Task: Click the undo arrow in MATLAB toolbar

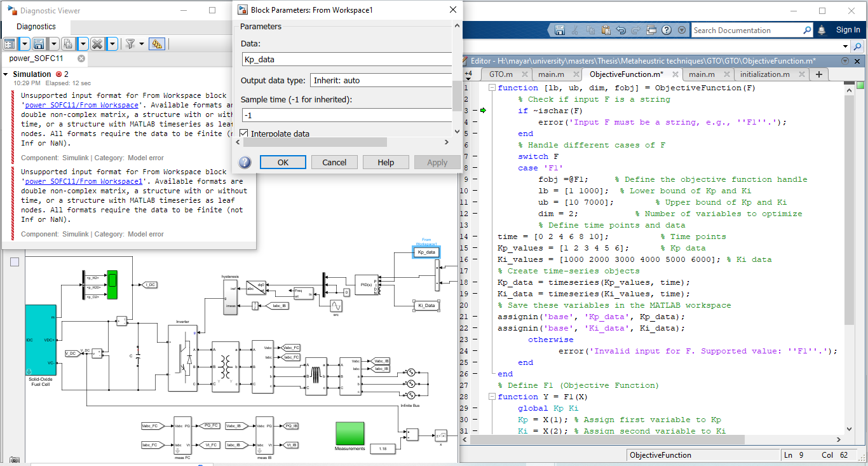Action: point(621,30)
